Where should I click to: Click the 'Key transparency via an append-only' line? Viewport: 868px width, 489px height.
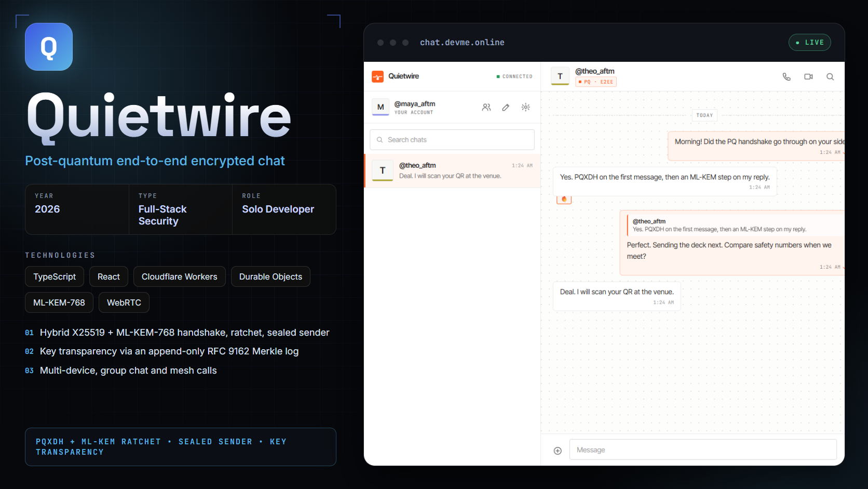pos(169,351)
